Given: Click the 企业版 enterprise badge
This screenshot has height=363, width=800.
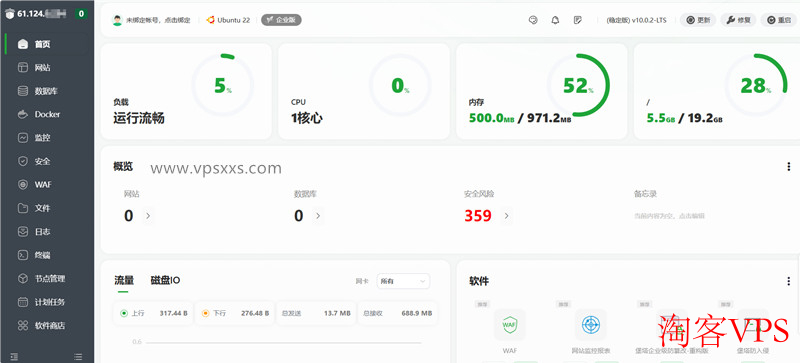Looking at the screenshot, I should [x=281, y=20].
